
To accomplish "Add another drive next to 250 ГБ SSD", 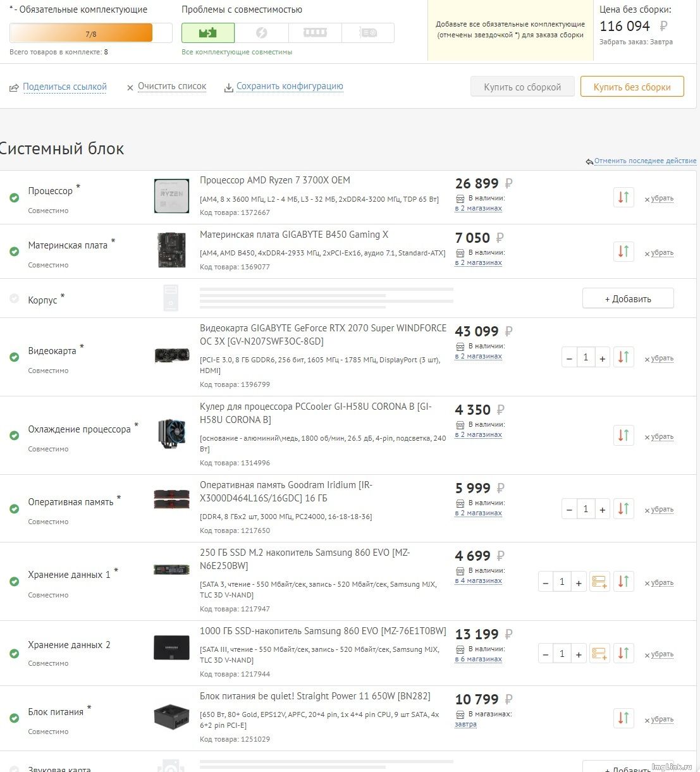I will (599, 582).
